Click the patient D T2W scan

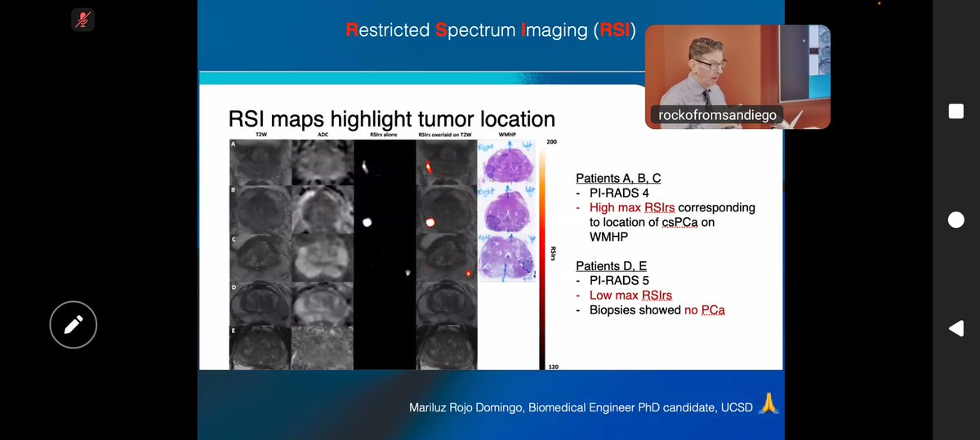click(261, 304)
